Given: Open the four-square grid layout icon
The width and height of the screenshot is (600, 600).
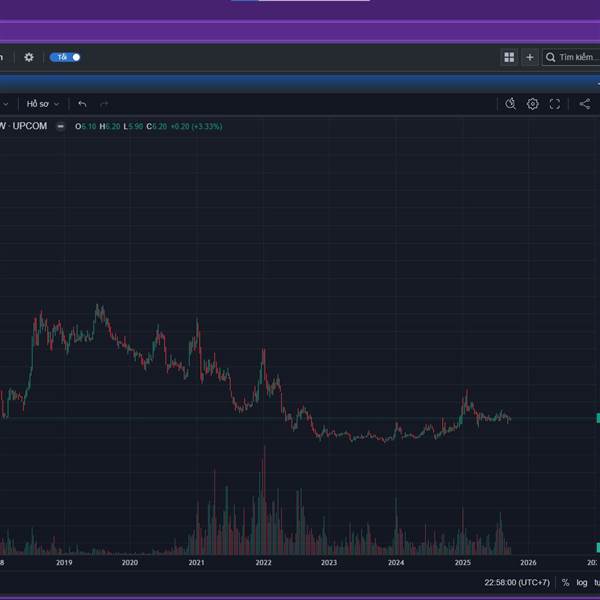Looking at the screenshot, I should 509,57.
